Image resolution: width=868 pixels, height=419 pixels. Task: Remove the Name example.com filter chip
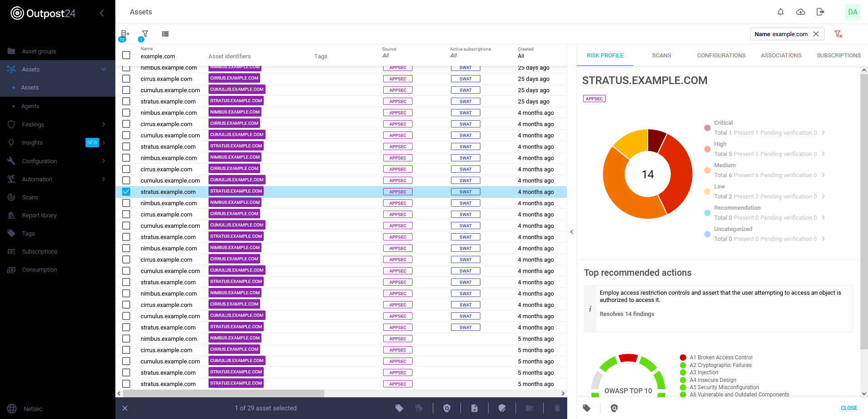(x=816, y=34)
